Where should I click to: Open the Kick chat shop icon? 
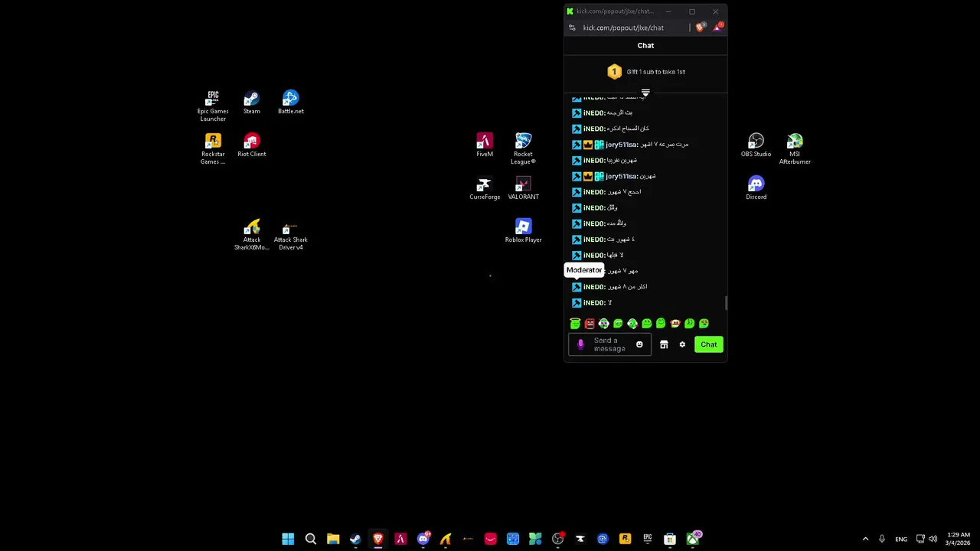coord(664,344)
